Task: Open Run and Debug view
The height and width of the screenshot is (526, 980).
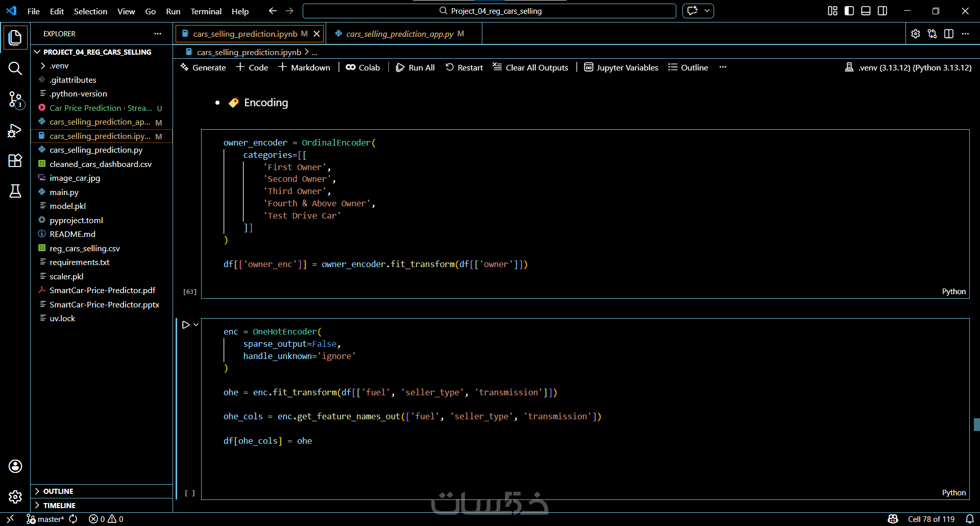Action: (x=15, y=131)
